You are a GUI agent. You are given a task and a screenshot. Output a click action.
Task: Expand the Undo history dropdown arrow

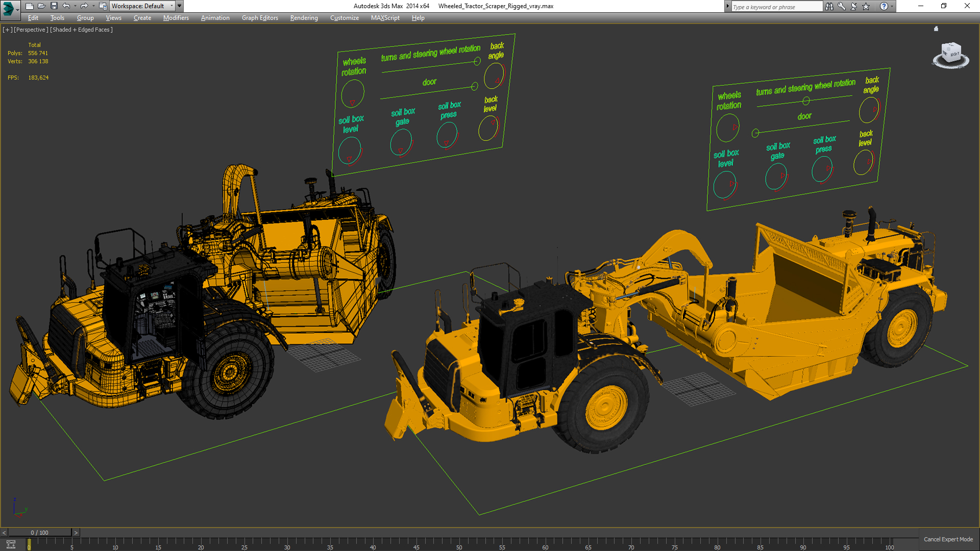click(75, 6)
